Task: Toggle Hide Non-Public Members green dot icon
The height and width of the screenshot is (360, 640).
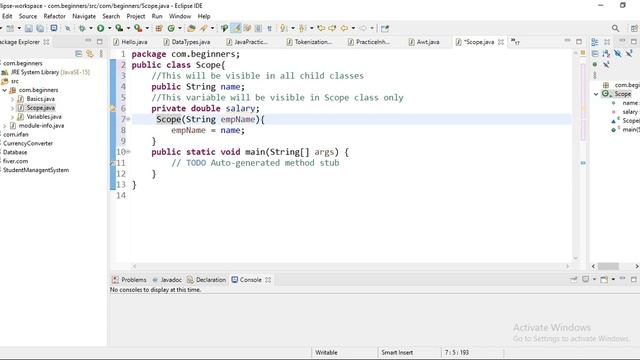Action: 595,64
